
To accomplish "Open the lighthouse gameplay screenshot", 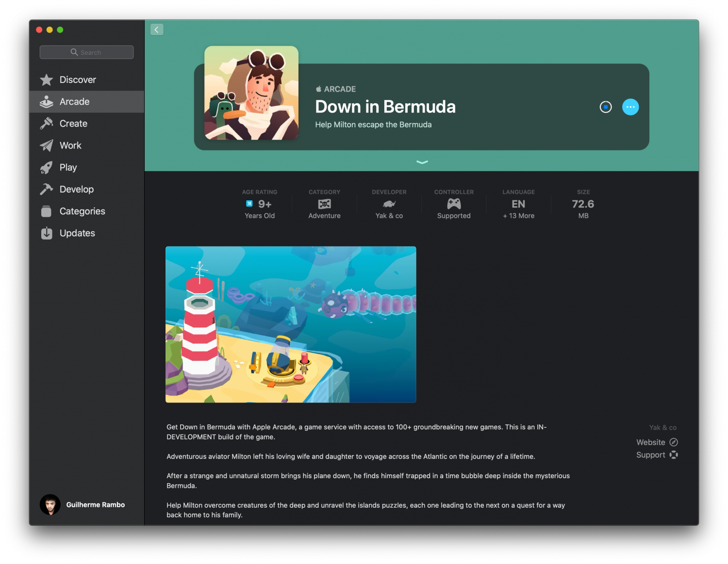I will (291, 324).
